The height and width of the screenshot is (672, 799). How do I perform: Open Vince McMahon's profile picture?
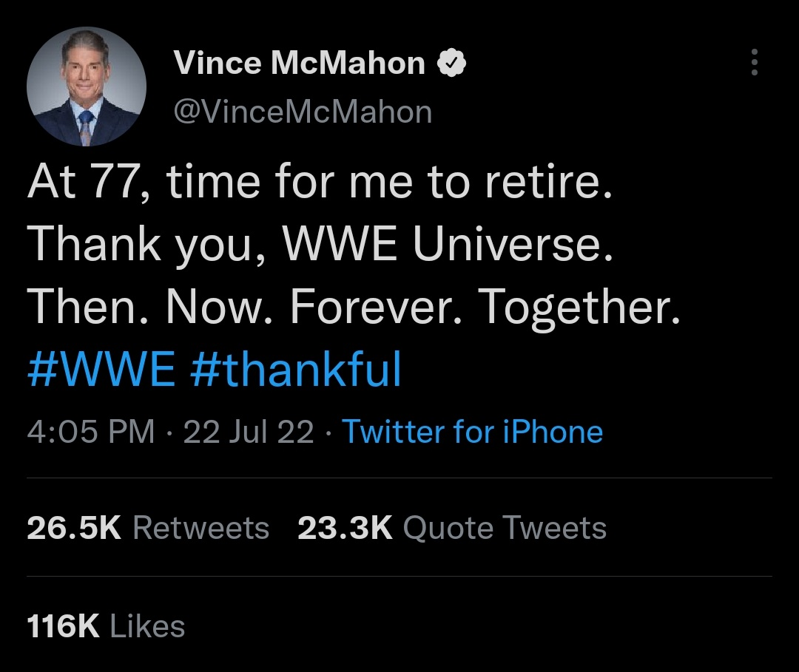tap(86, 86)
